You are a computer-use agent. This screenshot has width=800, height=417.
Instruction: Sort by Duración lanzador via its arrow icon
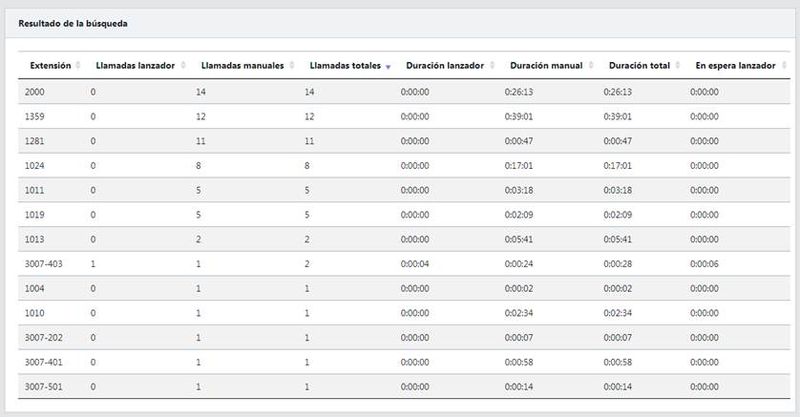[x=491, y=66]
